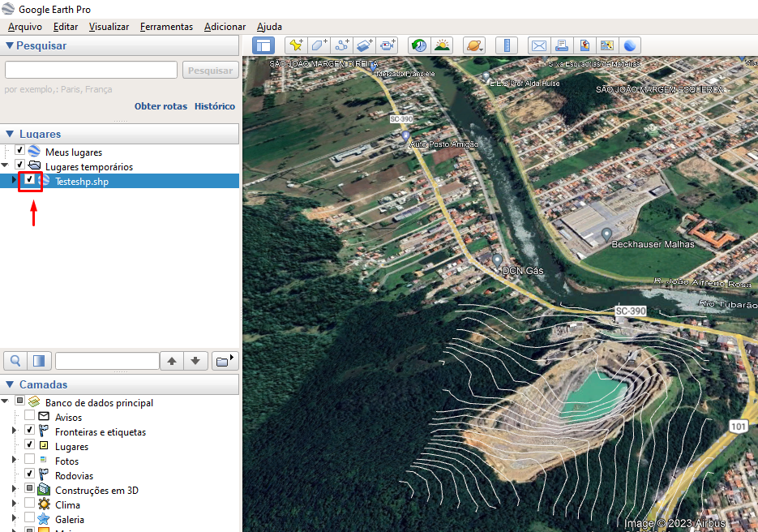Click the Add Image Overlay tool
Screen dimensions: 758x532
coord(364,46)
